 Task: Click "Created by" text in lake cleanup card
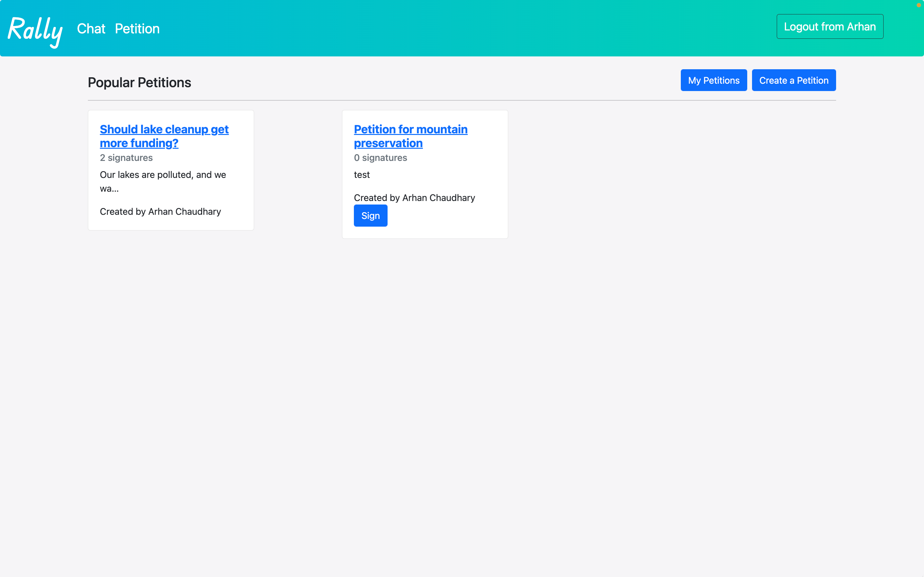click(160, 212)
